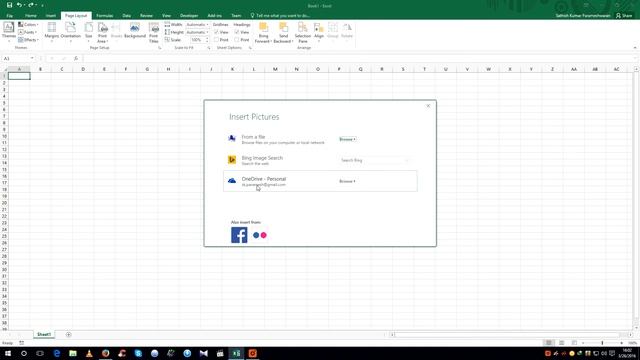Click the Bing Image Search icon
The image size is (640, 360).
pos(232,160)
